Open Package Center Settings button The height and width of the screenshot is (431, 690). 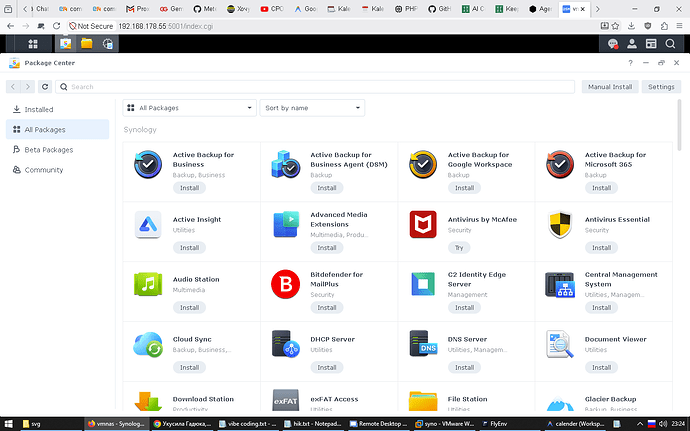pyautogui.click(x=661, y=87)
